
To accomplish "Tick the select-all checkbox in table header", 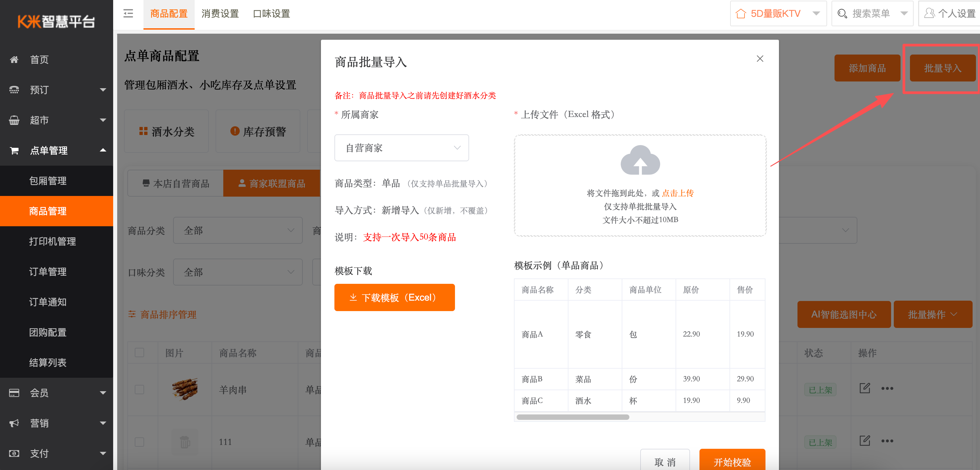I will 140,353.
